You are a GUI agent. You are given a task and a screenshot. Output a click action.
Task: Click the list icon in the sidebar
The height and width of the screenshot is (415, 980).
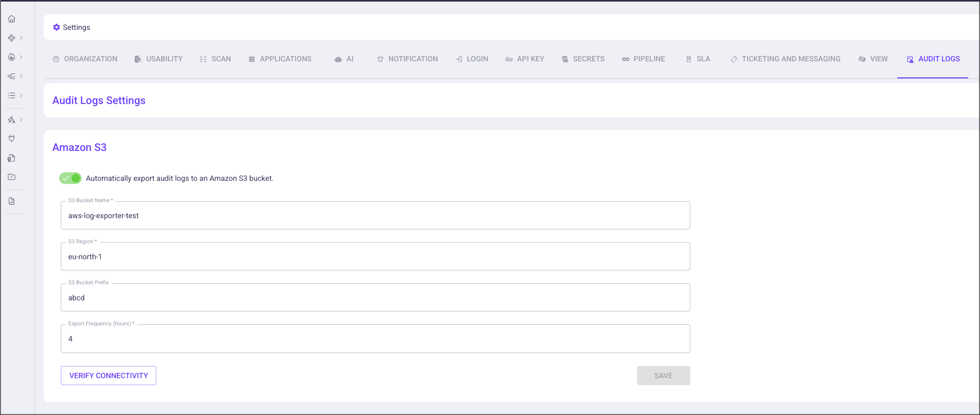tap(12, 95)
